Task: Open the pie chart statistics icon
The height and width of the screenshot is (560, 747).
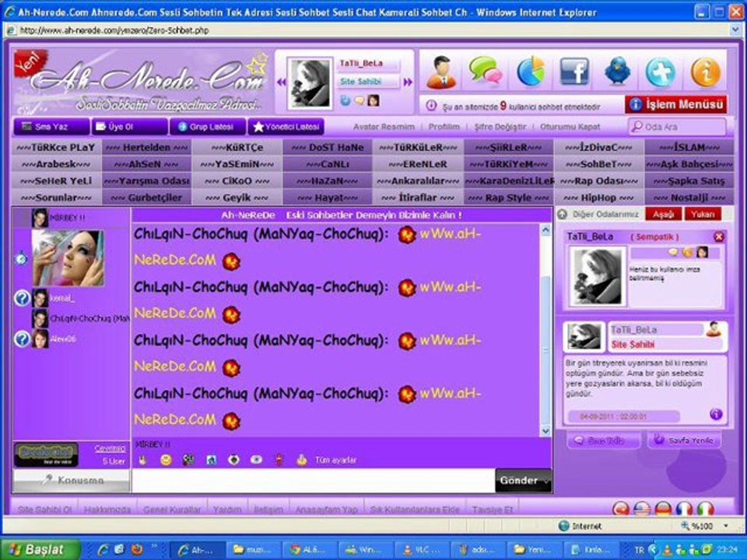Action: (x=530, y=72)
